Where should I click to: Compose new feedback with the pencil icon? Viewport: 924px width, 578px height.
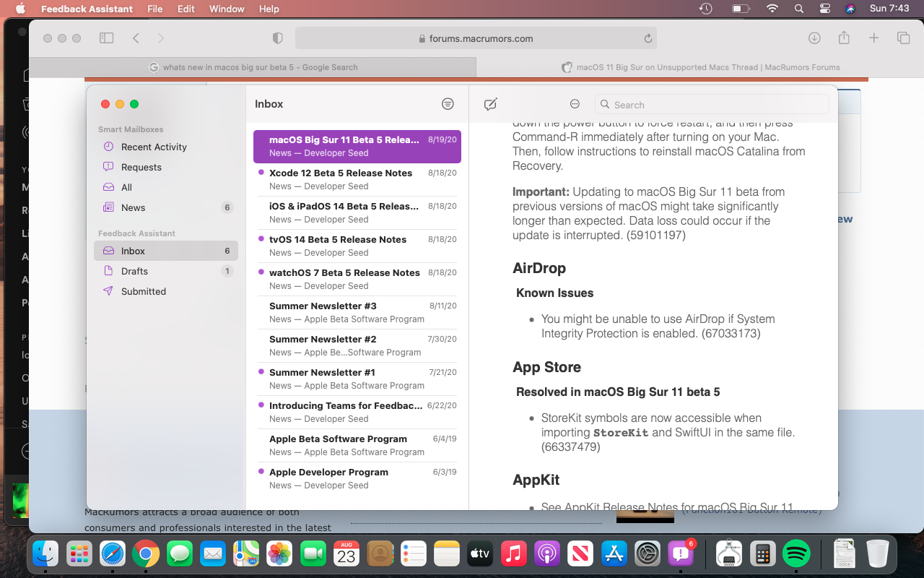click(490, 104)
